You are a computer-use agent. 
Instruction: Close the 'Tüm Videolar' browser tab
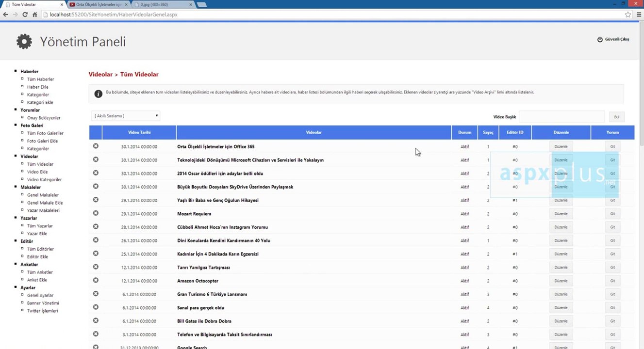click(61, 5)
